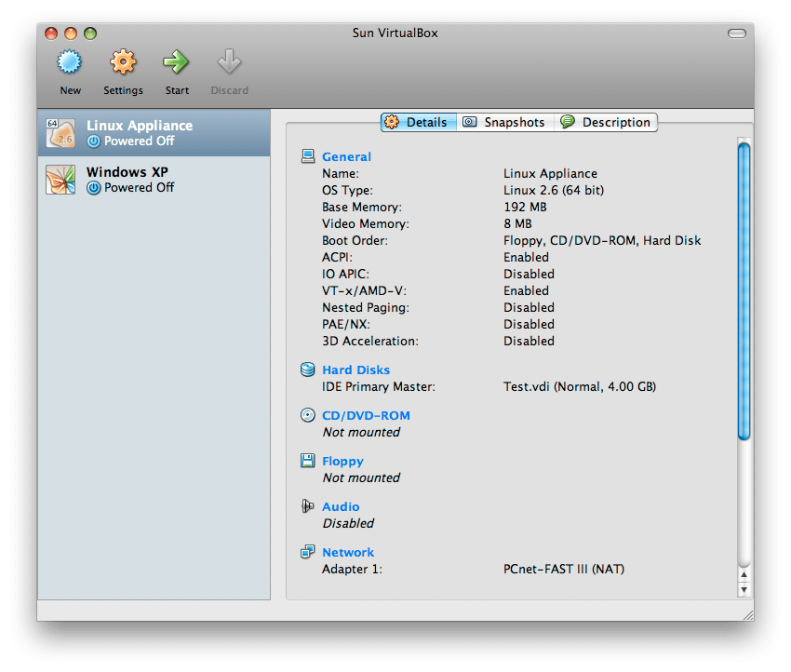The image size is (791, 672).
Task: Click the Details tab gear icon
Action: click(x=392, y=122)
